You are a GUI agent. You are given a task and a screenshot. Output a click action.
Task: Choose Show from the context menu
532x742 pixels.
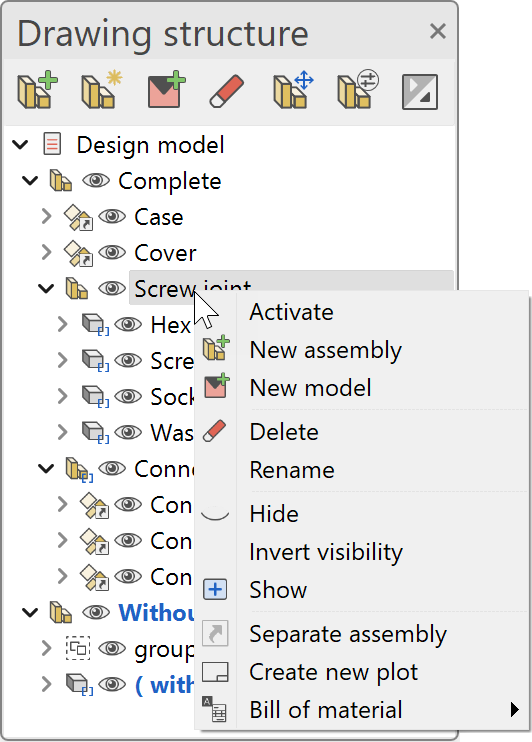click(363, 590)
